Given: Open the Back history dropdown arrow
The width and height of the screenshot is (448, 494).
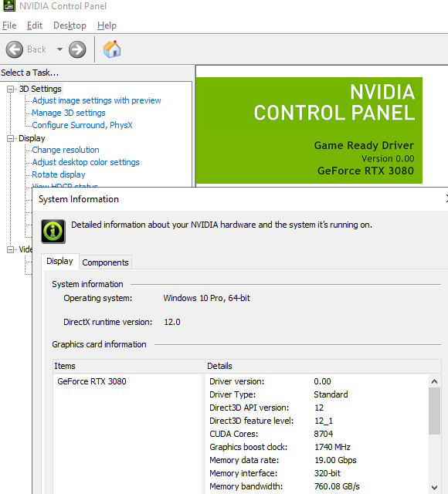Looking at the screenshot, I should [59, 49].
